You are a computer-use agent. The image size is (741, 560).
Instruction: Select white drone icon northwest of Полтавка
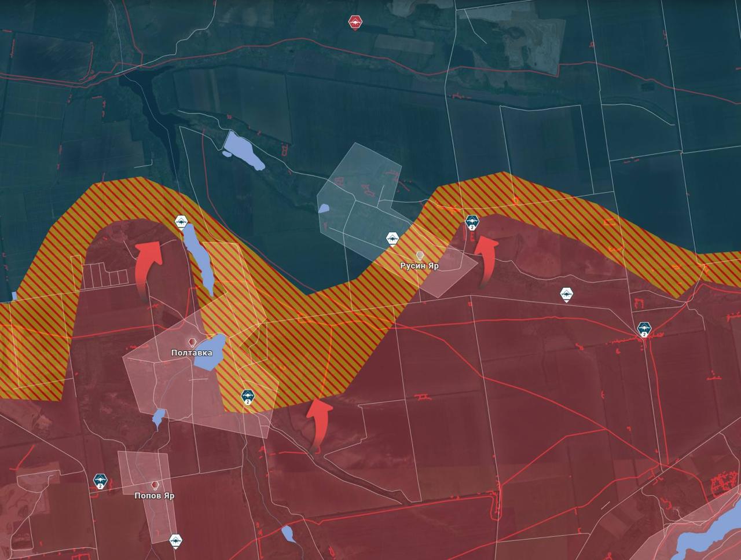[181, 221]
